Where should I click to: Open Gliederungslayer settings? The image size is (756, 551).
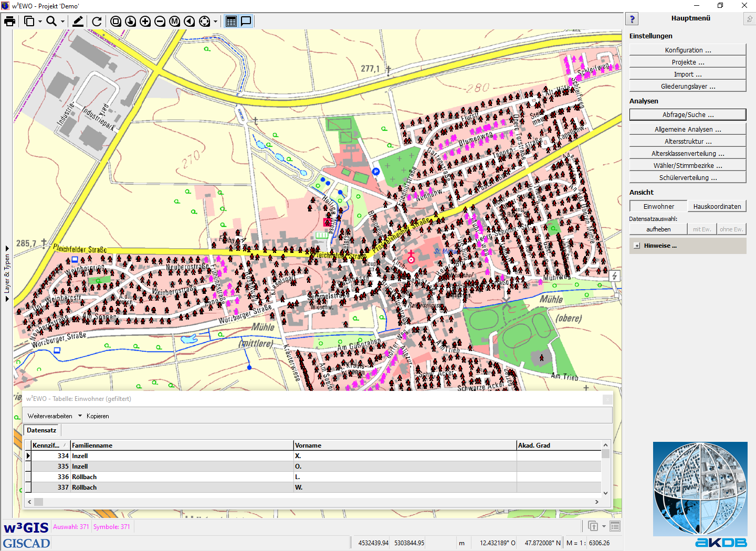(688, 86)
